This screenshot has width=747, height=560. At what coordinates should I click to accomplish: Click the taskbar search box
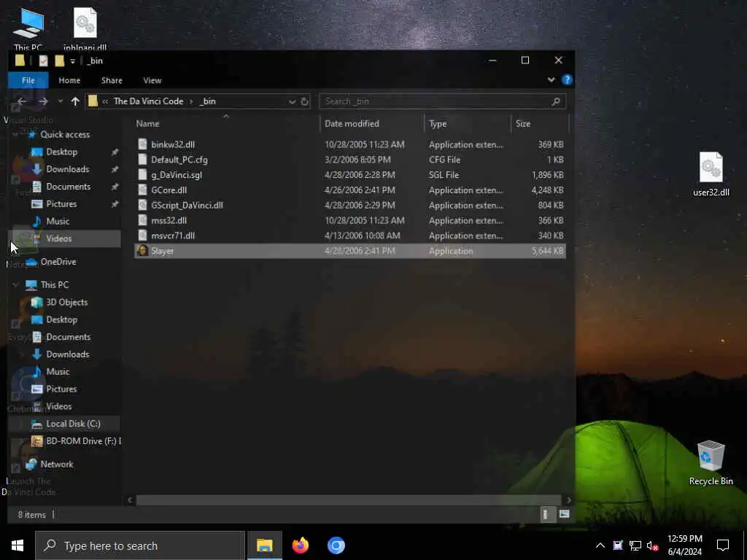pos(140,545)
